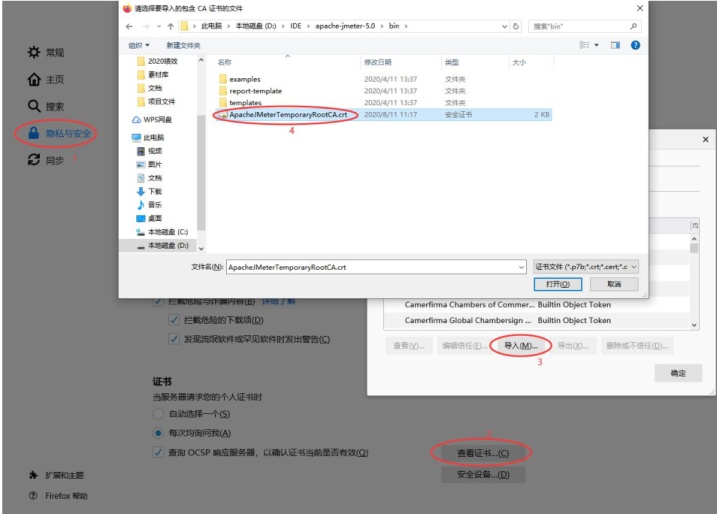Click Open button in file dialog
The width and height of the screenshot is (720, 517).
click(557, 284)
